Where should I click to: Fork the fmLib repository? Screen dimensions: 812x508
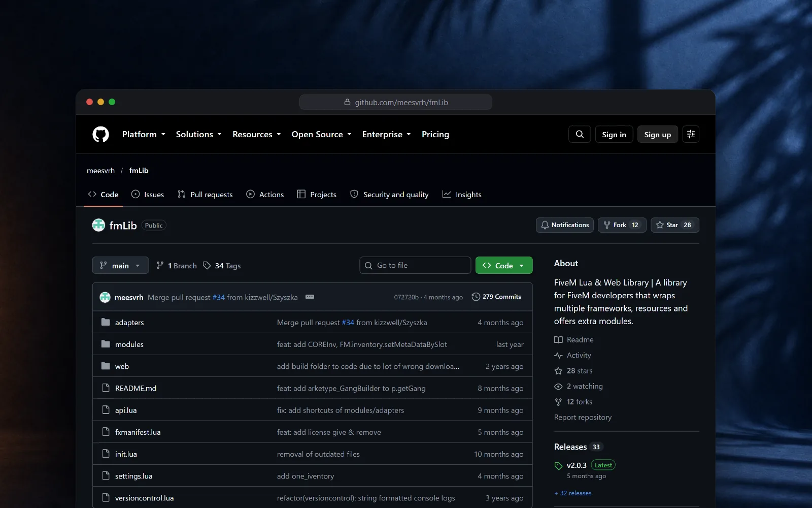622,225
